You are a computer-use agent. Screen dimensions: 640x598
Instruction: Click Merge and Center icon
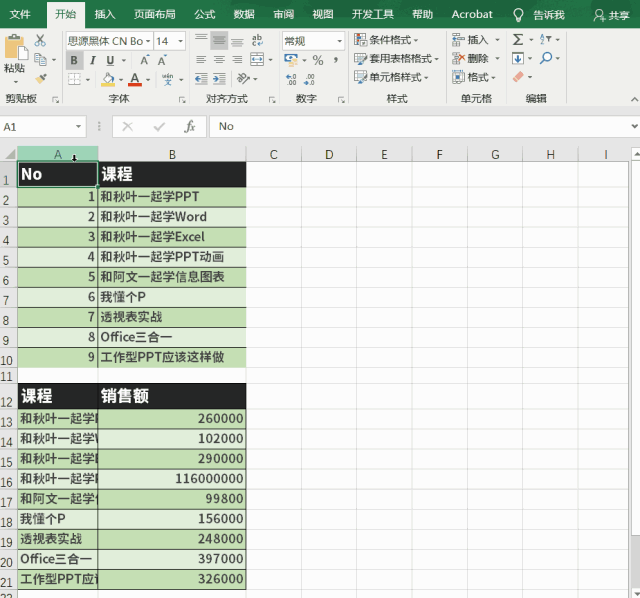pos(257,60)
